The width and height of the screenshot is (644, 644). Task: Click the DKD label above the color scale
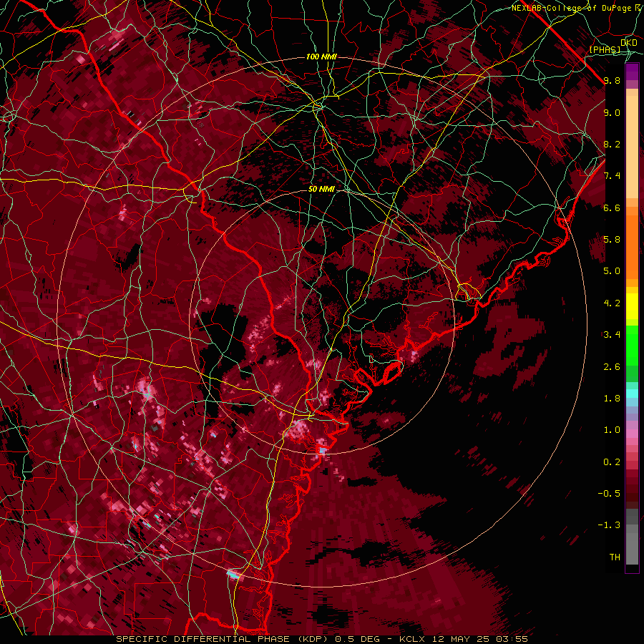[x=629, y=43]
